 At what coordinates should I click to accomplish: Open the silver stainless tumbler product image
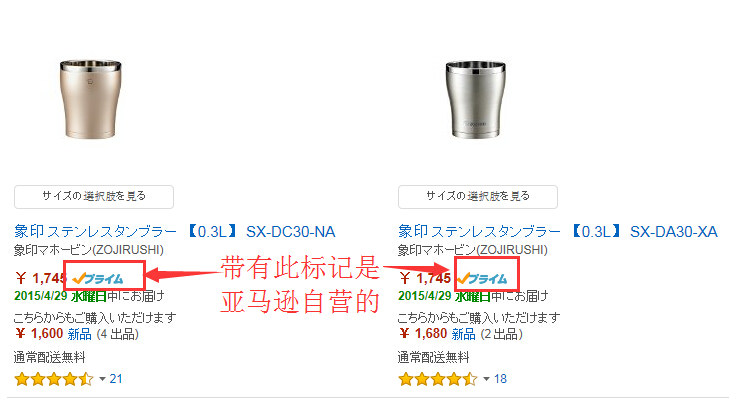click(475, 99)
